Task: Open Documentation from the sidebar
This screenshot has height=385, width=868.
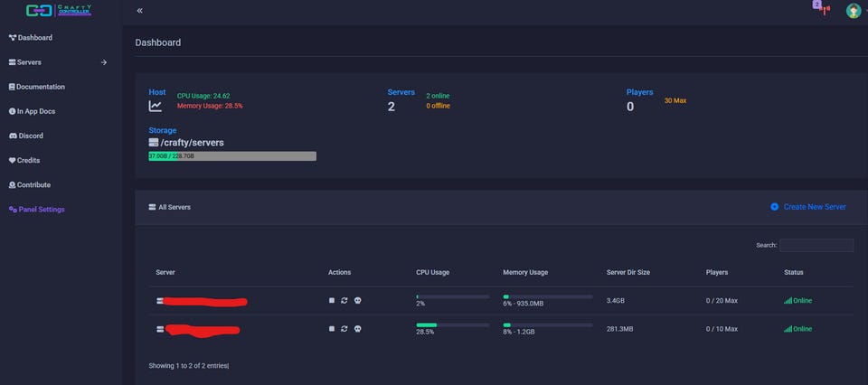Action: click(40, 87)
